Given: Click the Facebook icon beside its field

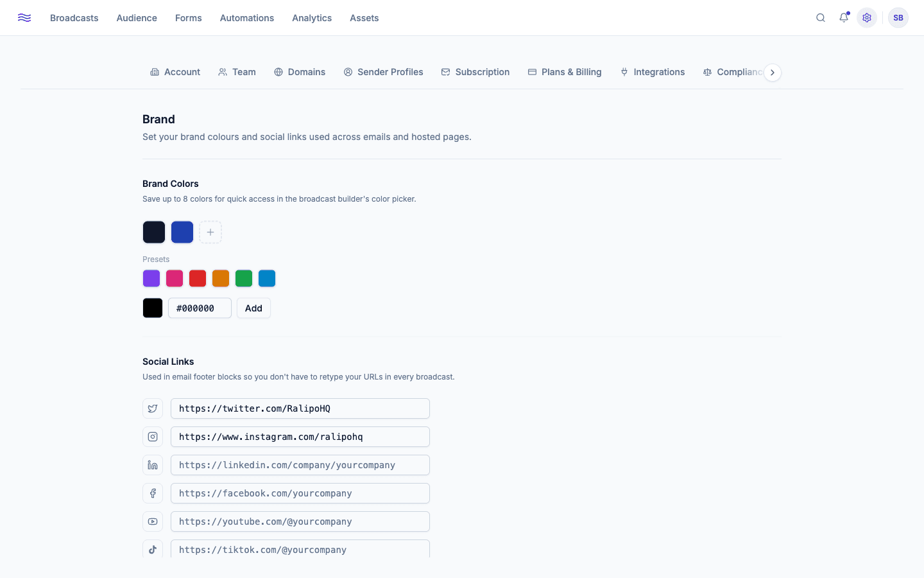Looking at the screenshot, I should 153,493.
